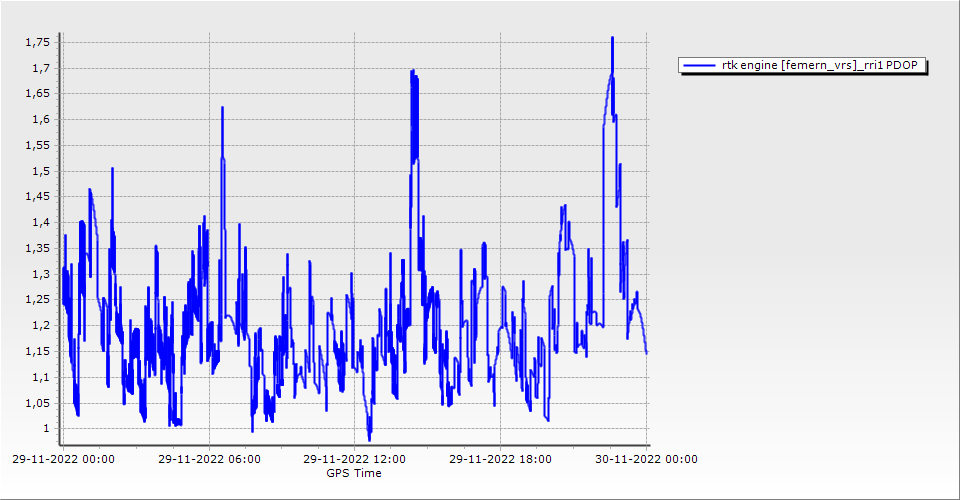Viewport: 960px width, 500px height.
Task: Select the 29-11-2022 00:00 time label
Action: pyautogui.click(x=65, y=459)
